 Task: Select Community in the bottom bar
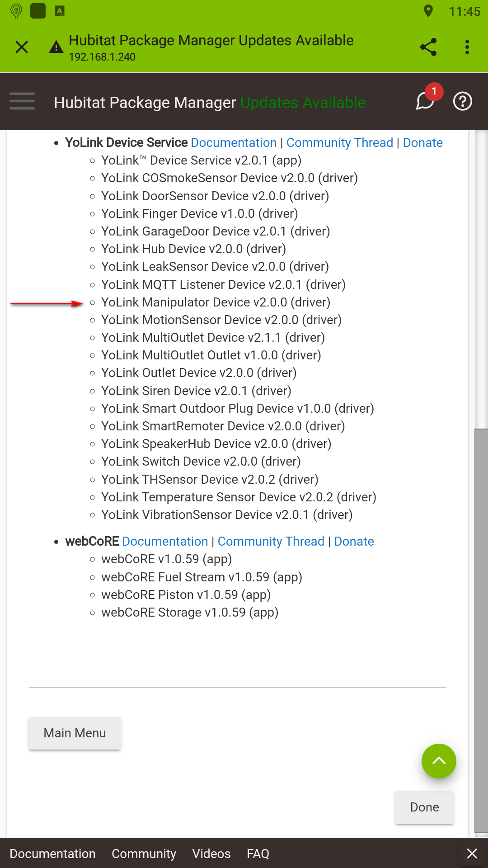point(144,854)
